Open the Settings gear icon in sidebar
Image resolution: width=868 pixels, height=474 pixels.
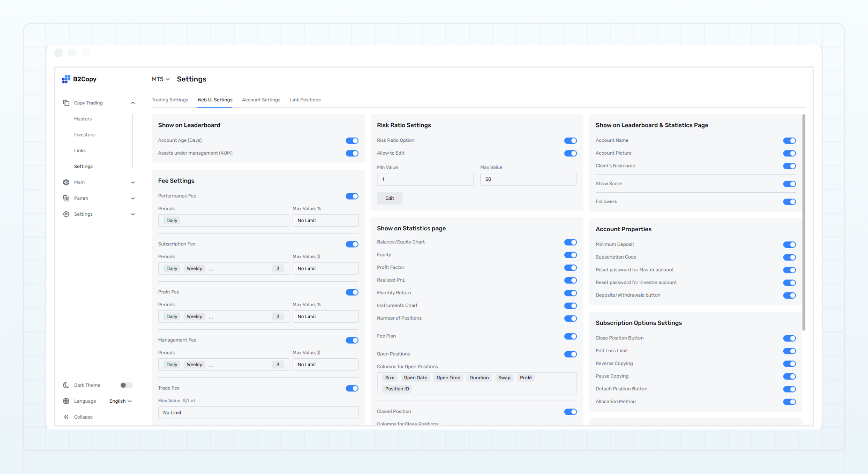[x=66, y=214]
